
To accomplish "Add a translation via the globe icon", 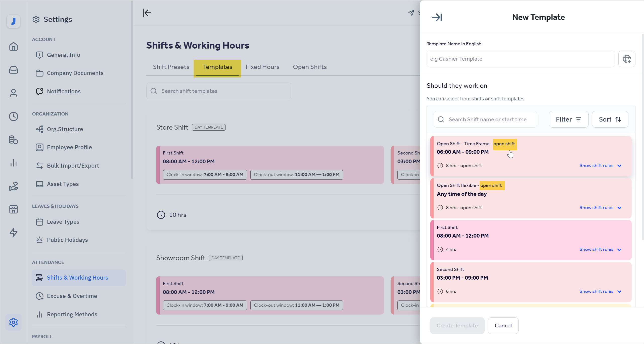I will point(627,59).
